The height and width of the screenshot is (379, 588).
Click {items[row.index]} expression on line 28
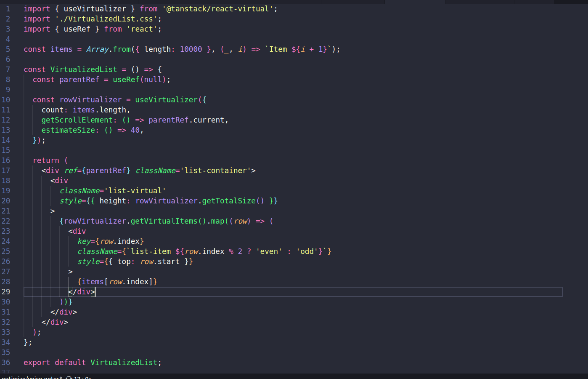[117, 282]
